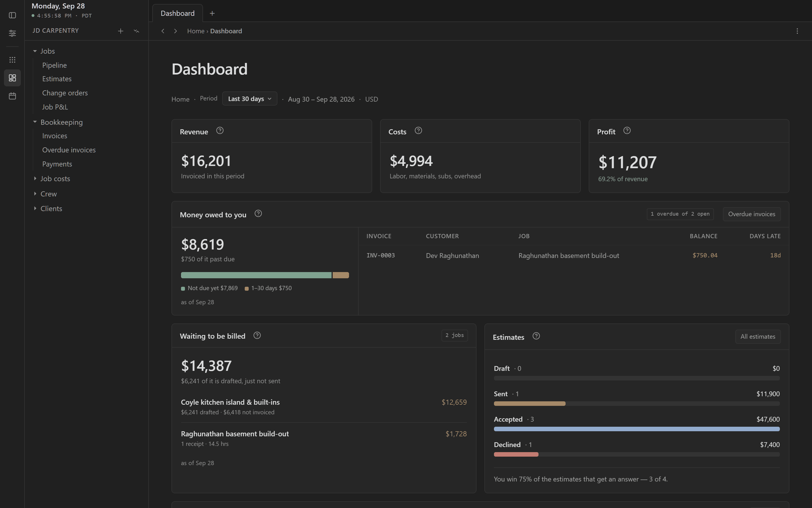
Task: Click Home in the period filter row
Action: 180,99
